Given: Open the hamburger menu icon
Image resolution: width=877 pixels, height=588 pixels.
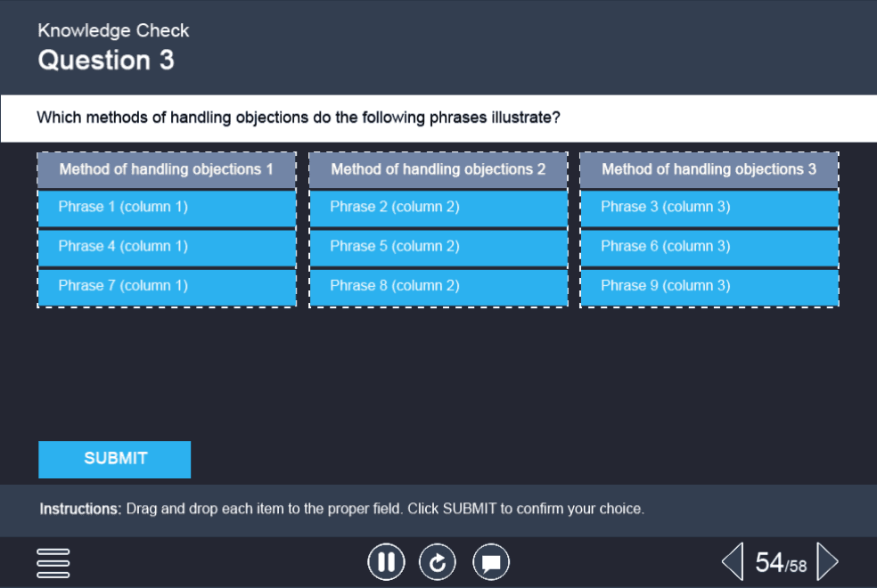Looking at the screenshot, I should click(x=53, y=562).
